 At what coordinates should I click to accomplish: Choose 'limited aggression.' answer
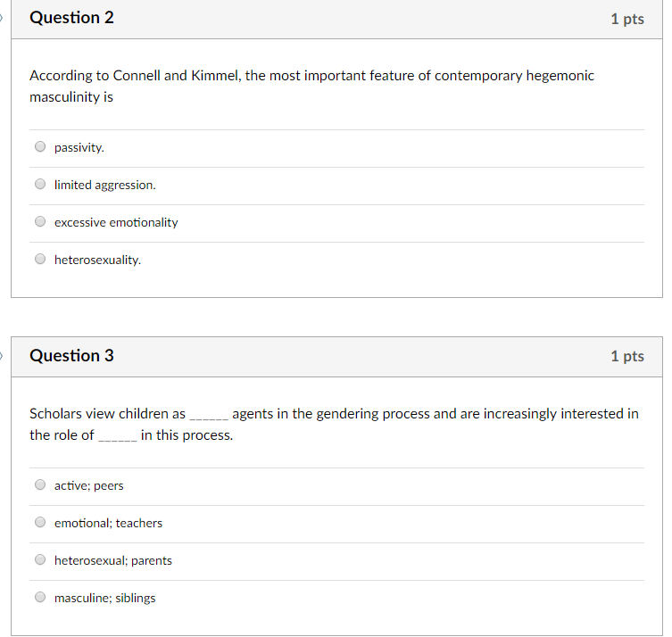click(x=40, y=184)
